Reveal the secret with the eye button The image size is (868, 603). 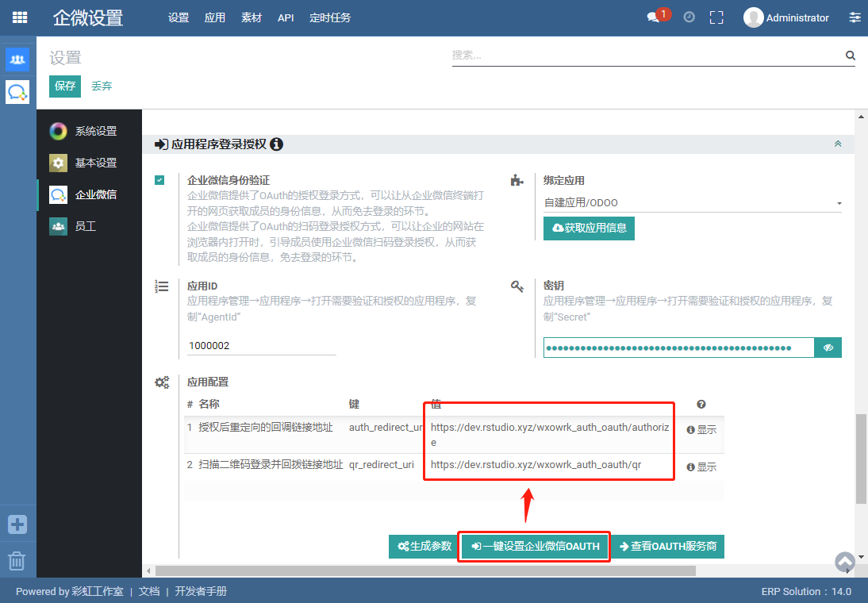(x=828, y=348)
